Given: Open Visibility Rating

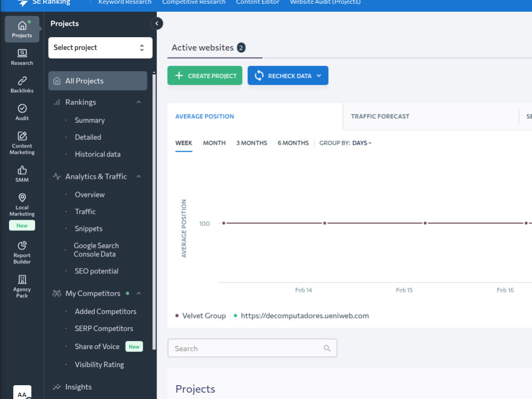Looking at the screenshot, I should click(x=99, y=364).
